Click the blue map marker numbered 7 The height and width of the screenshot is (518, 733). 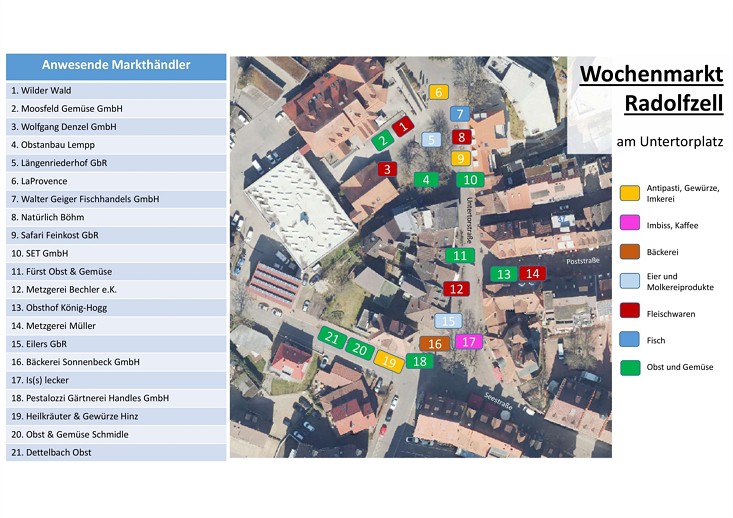[460, 114]
